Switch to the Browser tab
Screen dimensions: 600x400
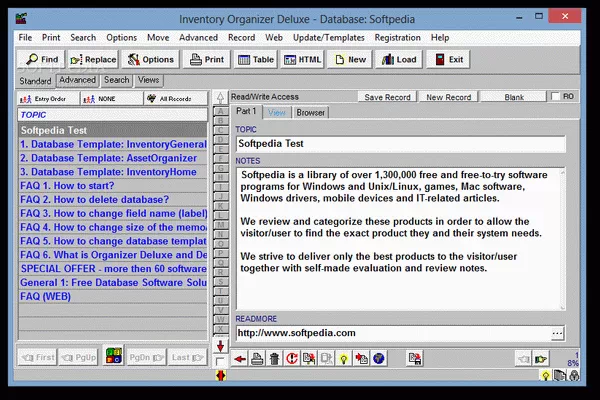click(x=310, y=113)
